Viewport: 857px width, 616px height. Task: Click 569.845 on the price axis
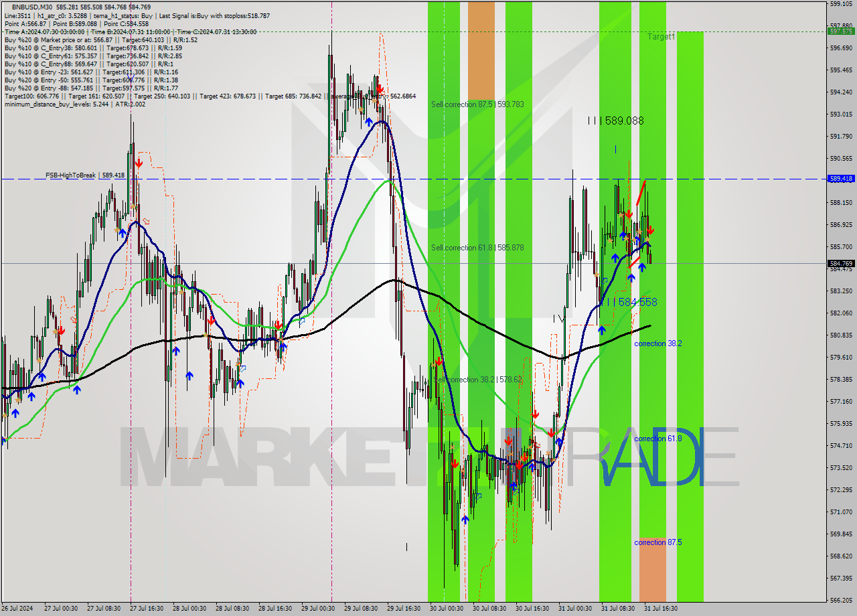pos(841,534)
